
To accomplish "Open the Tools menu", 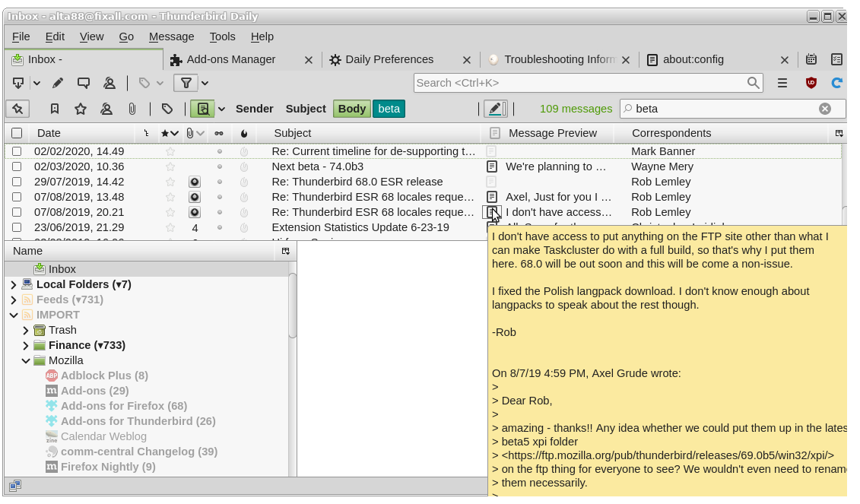I will [222, 36].
